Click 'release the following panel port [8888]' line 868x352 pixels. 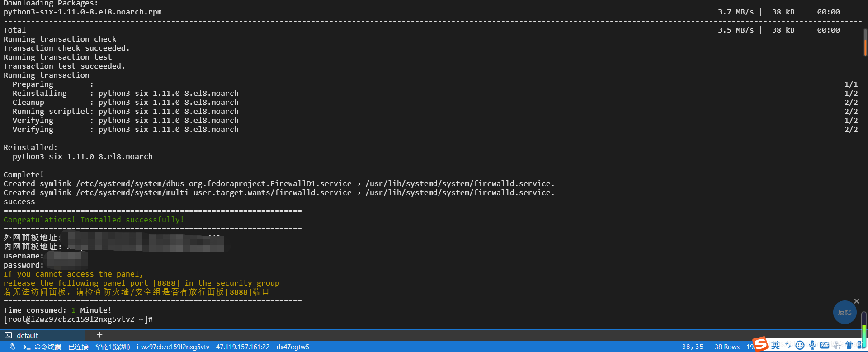(x=142, y=283)
